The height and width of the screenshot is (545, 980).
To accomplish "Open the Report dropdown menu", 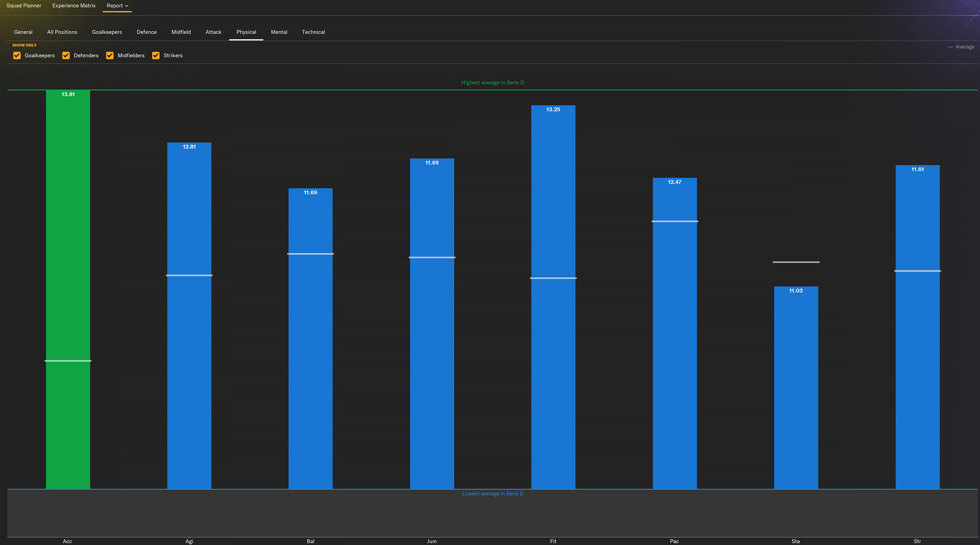I will coord(116,6).
